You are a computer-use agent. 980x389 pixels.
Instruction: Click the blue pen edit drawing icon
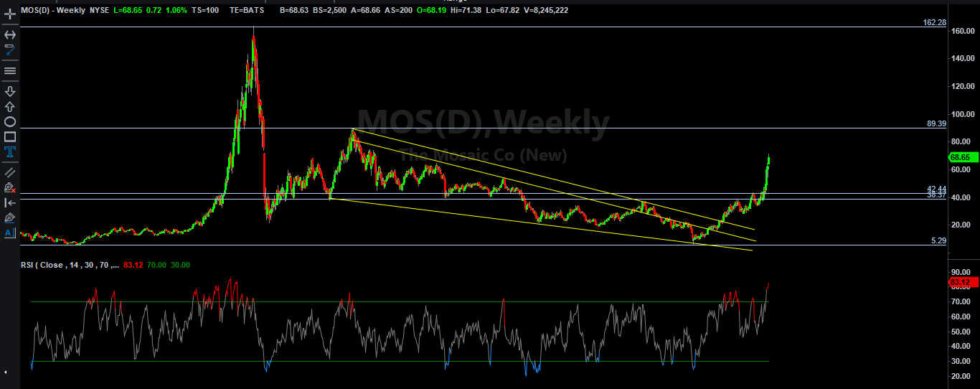click(10, 217)
